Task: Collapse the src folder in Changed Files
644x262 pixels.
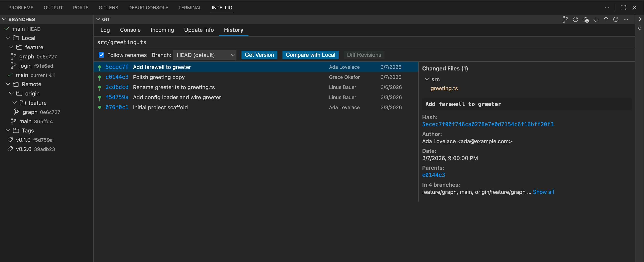Action: coord(427,79)
